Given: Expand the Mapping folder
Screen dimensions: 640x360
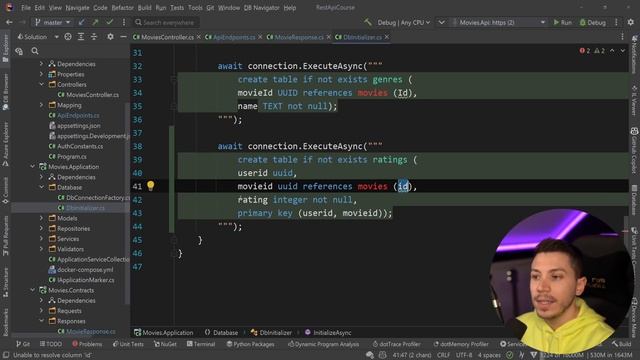Looking at the screenshot, I should (x=42, y=105).
